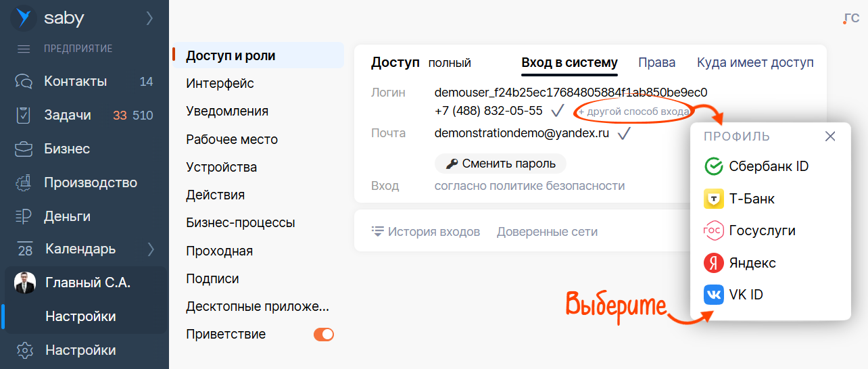Switch to Куда имеет доступ tab
The image size is (868, 369).
(755, 63)
